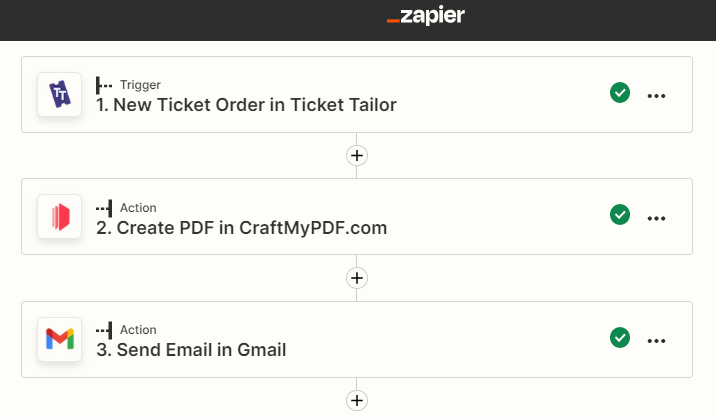This screenshot has width=716, height=417.
Task: Click green checkmark on Ticket Tailor trigger
Action: point(620,93)
